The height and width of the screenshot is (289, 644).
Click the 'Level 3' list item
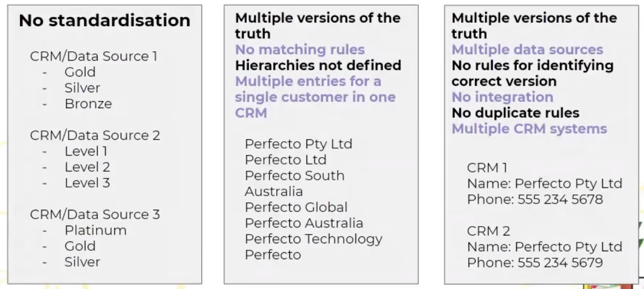(x=87, y=183)
